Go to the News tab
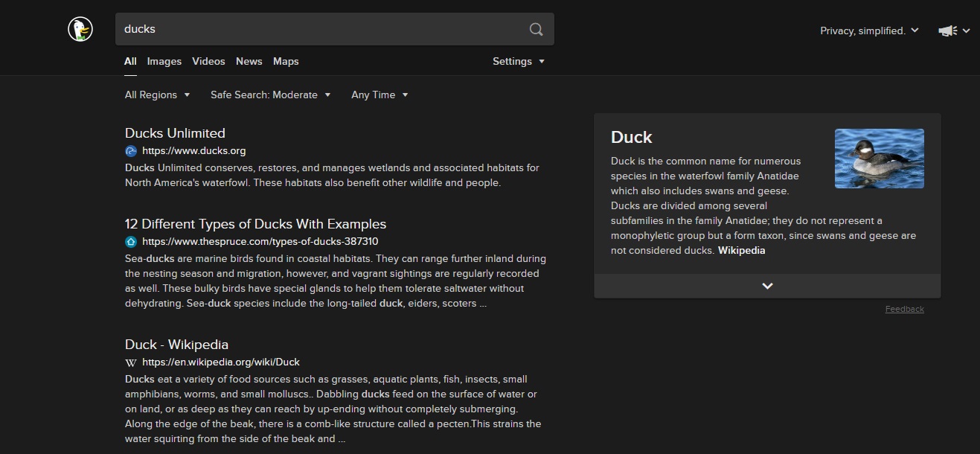Screen dimensions: 980x454 point(249,61)
